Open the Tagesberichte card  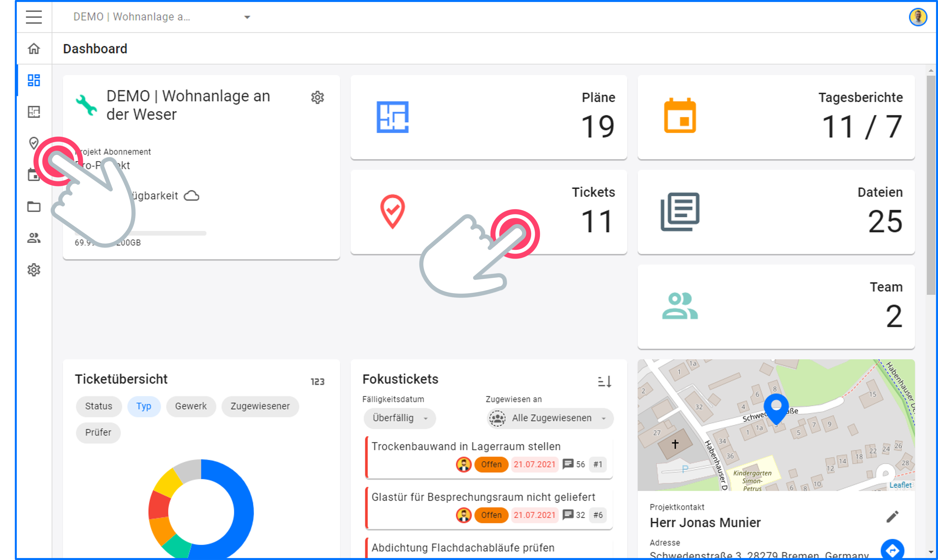[x=776, y=117]
